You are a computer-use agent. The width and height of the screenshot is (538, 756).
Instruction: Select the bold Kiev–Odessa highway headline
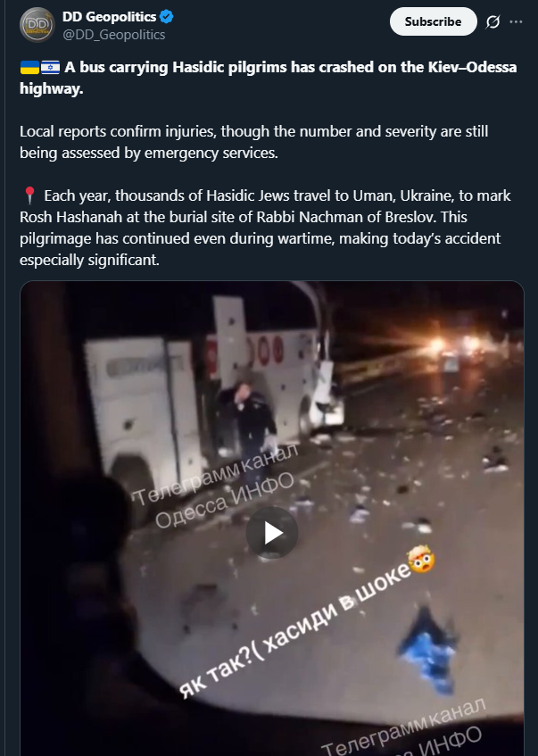[268, 78]
